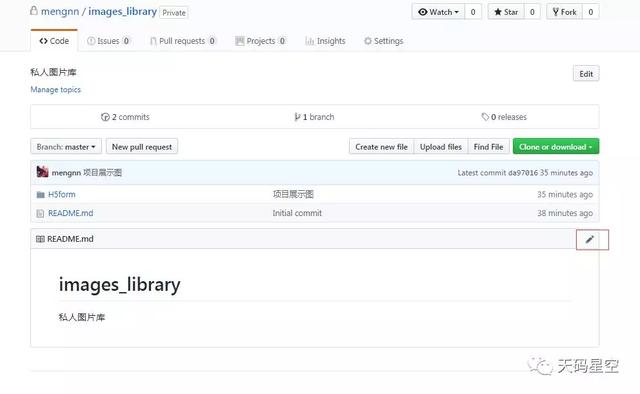This screenshot has height=394, width=640.
Task: Click the images_library repository name link
Action: click(122, 11)
